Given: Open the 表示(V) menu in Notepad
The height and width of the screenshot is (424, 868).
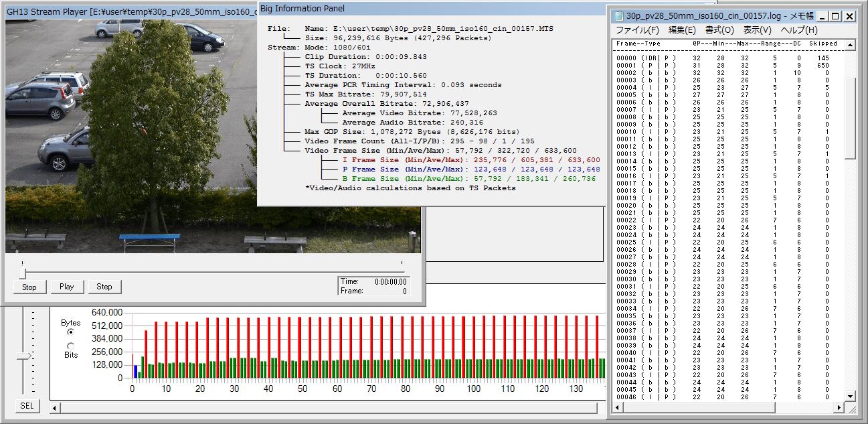Looking at the screenshot, I should click(757, 30).
